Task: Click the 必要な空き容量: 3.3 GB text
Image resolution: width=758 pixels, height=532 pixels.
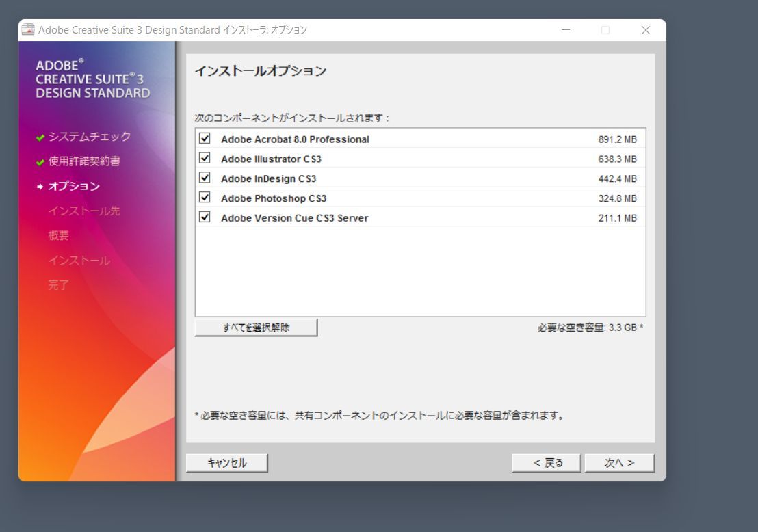Action: click(x=590, y=328)
